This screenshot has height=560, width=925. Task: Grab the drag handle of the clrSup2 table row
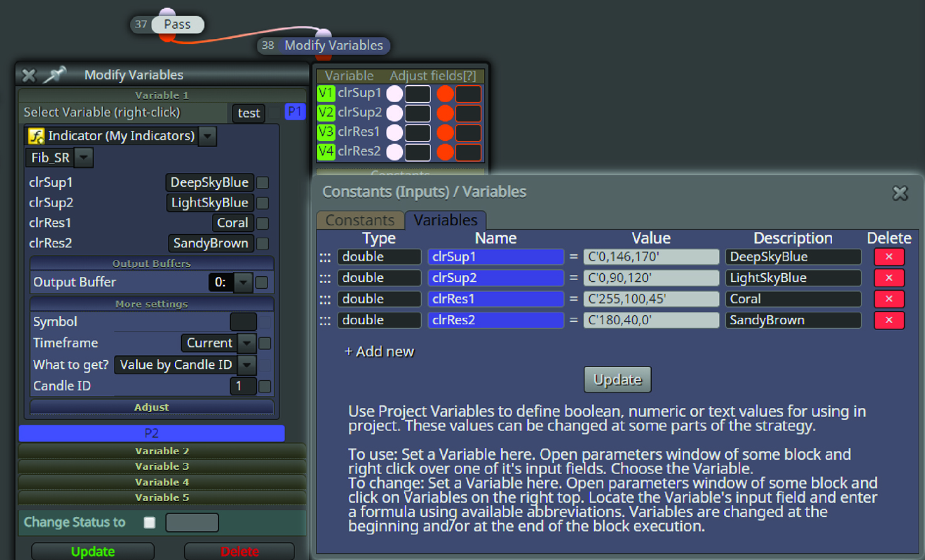click(x=325, y=279)
